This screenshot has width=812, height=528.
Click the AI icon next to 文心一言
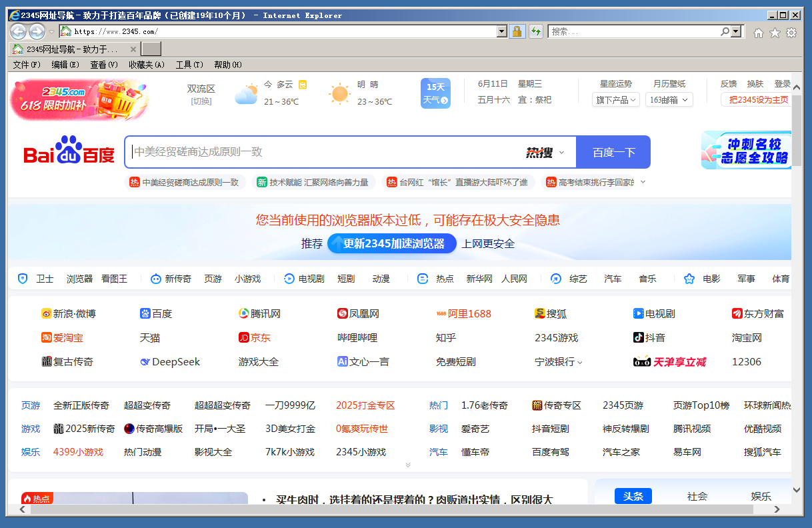click(343, 361)
